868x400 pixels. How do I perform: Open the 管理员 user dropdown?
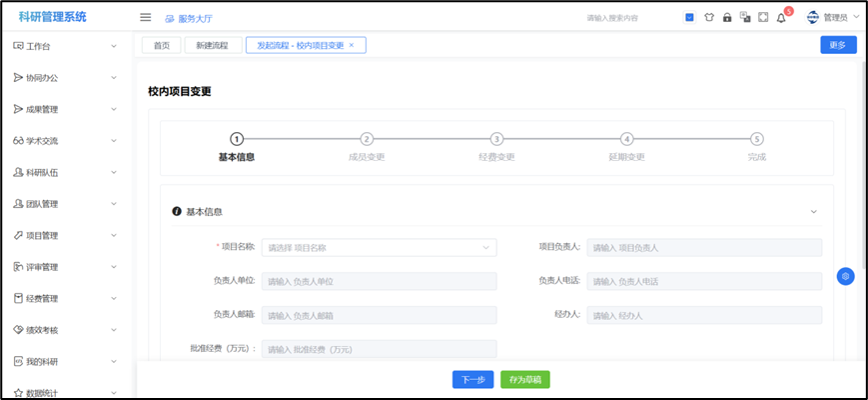[x=833, y=17]
